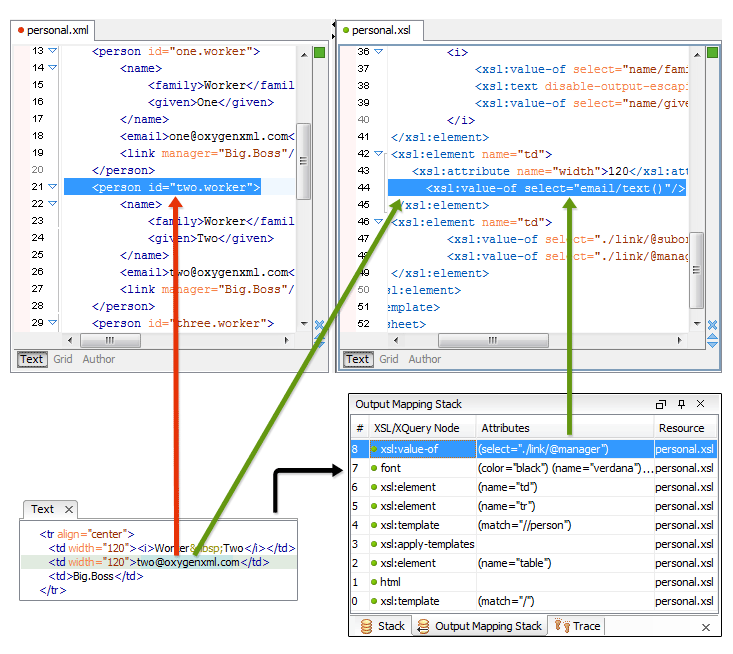This screenshot has height=654, width=733.
Task: Collapse fold at line 42 in personal.xsl
Action: tap(378, 154)
